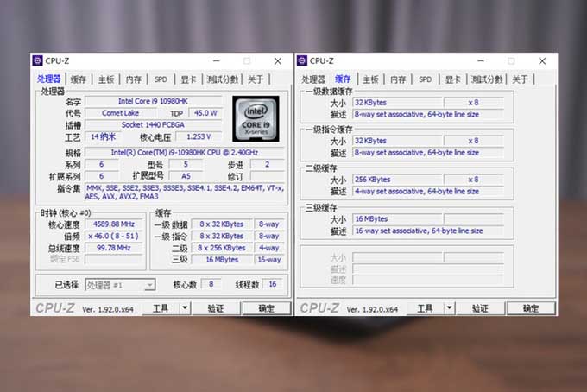Open the 关于 tab in left CPU-Z window

point(256,79)
